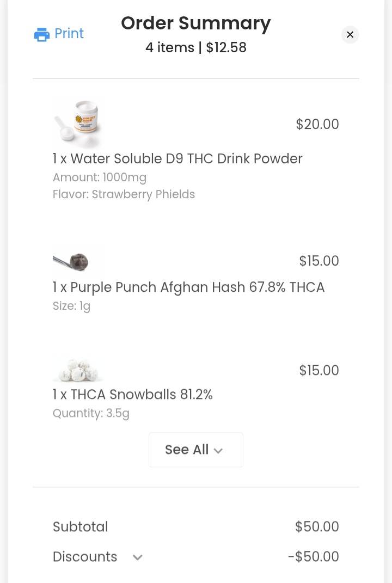Viewport: 392px width, 583px height.
Task: Click the -$50.00 discount amount
Action: click(x=313, y=557)
